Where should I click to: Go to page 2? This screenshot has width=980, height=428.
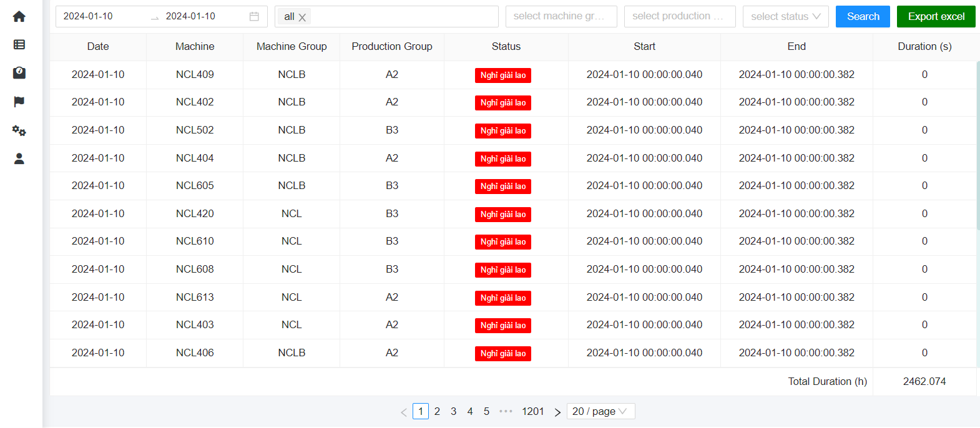437,411
